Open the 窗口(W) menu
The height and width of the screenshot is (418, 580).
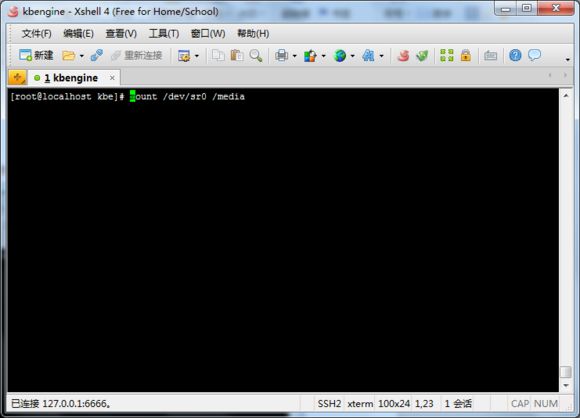[208, 34]
